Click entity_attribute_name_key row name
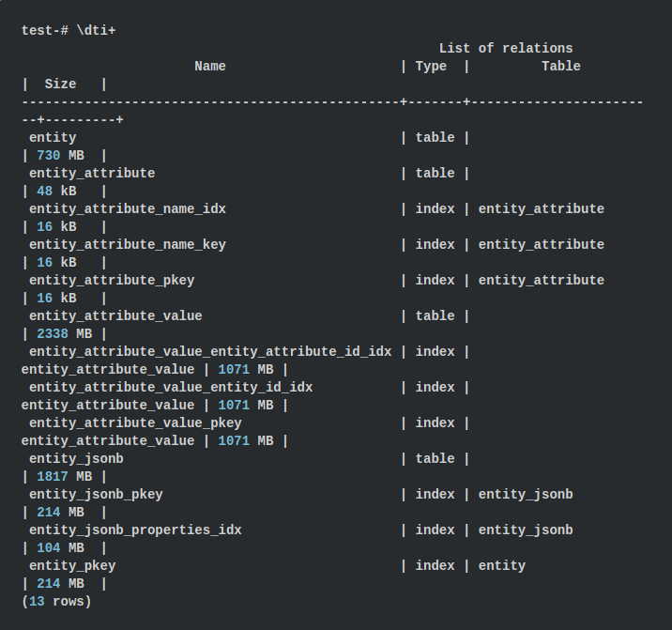This screenshot has height=630, width=672. tap(128, 245)
